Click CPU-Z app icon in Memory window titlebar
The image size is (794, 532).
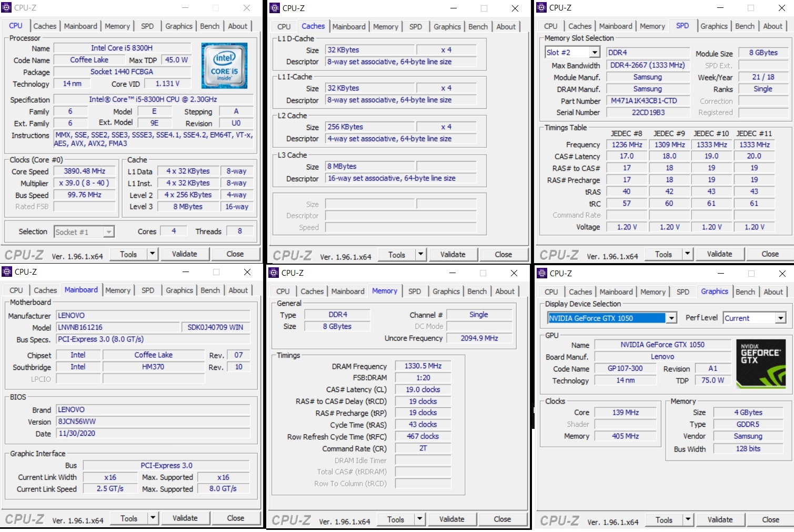click(274, 273)
